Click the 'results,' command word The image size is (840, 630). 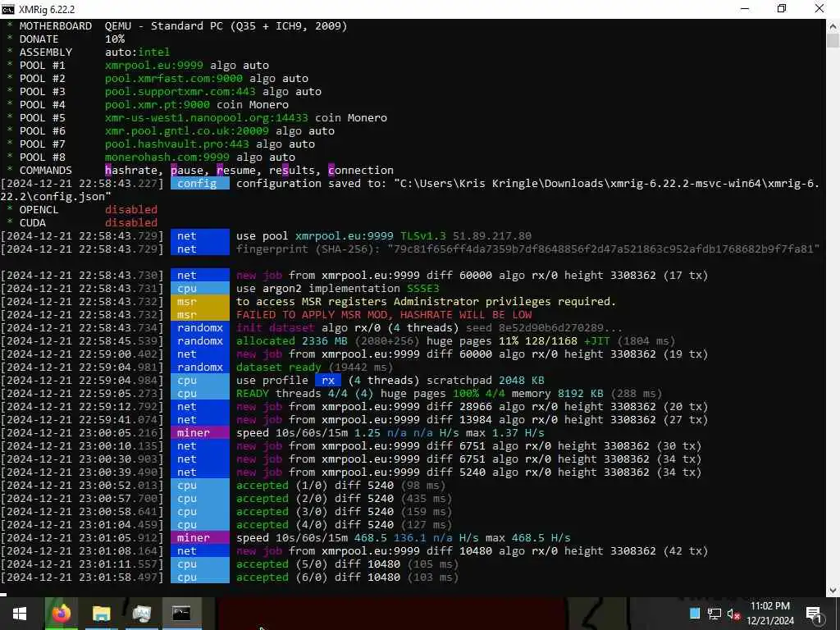click(295, 171)
